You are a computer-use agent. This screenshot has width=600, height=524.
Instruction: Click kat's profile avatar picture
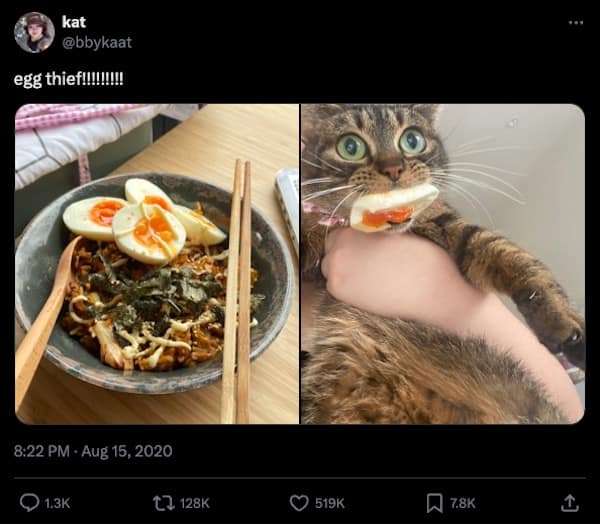34,32
